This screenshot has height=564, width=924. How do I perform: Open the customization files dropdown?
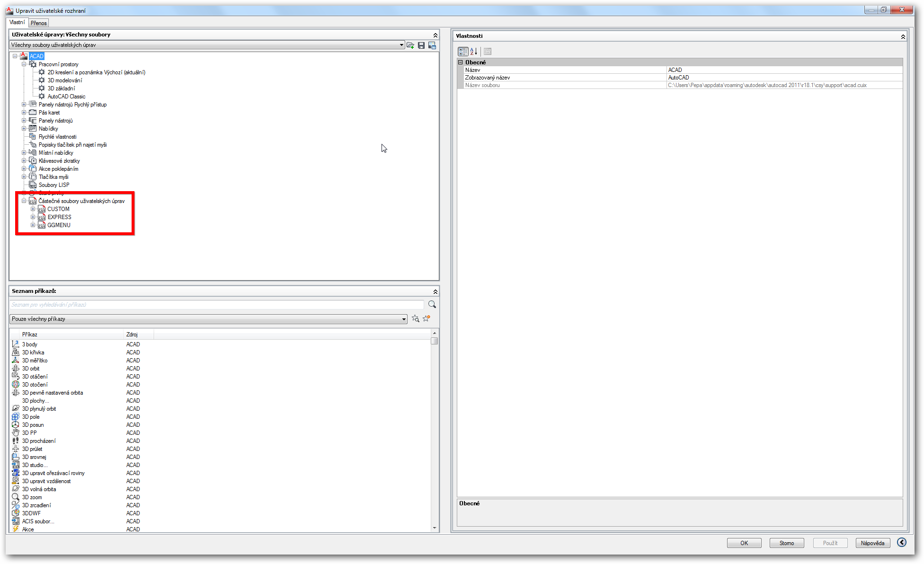pyautogui.click(x=401, y=45)
